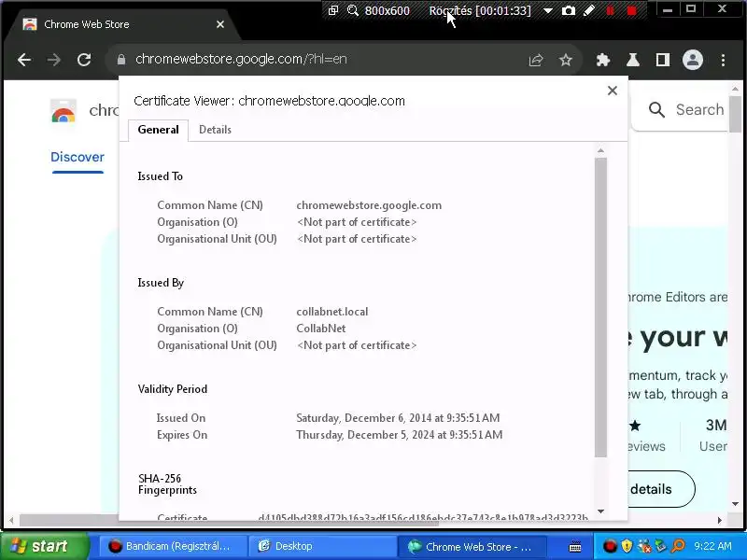Switch to the Details certificate tab
Viewport: 747px width, 560px height.
(215, 130)
